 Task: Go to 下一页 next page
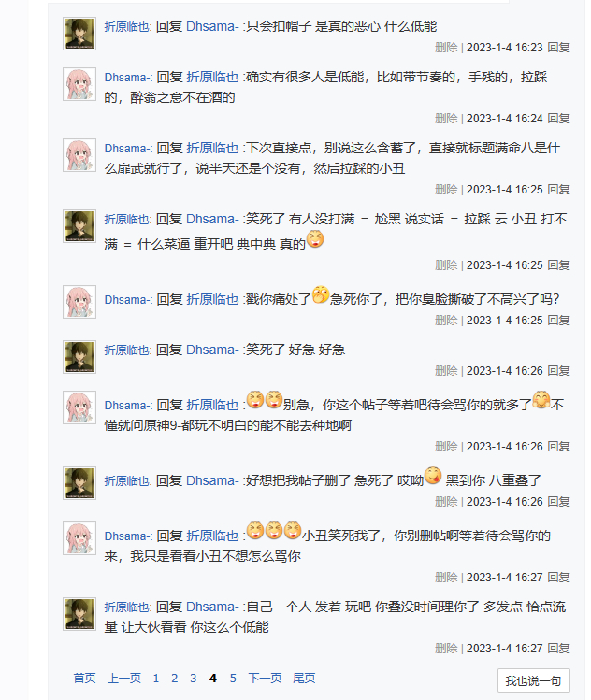265,679
